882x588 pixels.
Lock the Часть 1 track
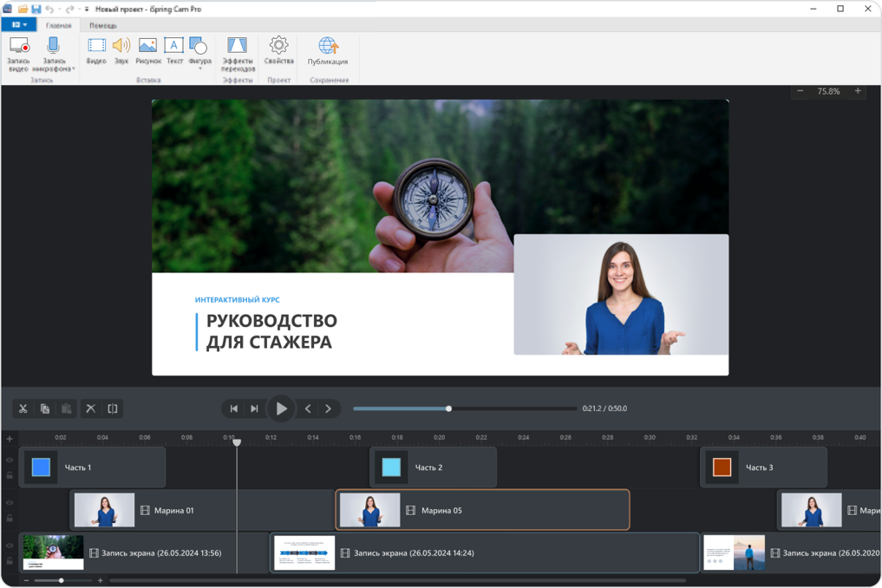10,475
